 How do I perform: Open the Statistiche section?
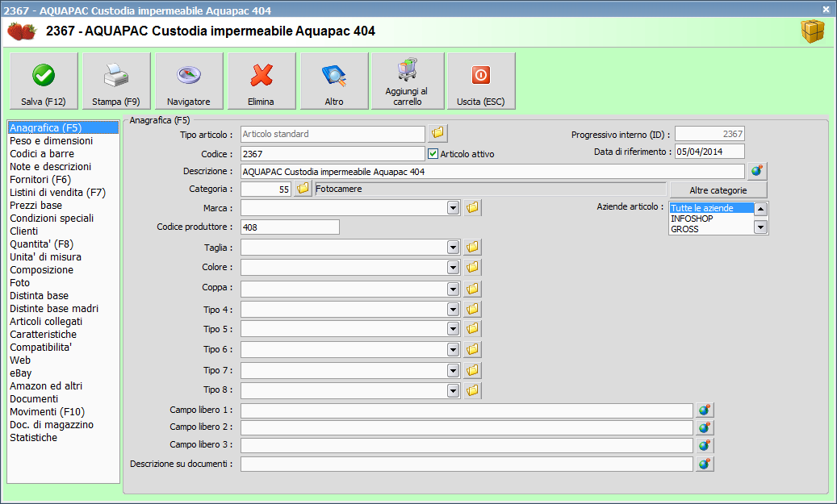click(33, 437)
